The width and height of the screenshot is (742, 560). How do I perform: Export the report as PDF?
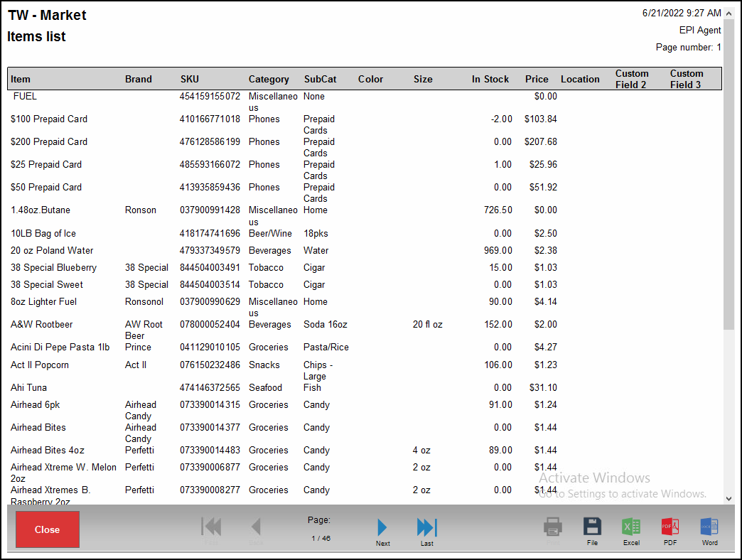pos(670,531)
